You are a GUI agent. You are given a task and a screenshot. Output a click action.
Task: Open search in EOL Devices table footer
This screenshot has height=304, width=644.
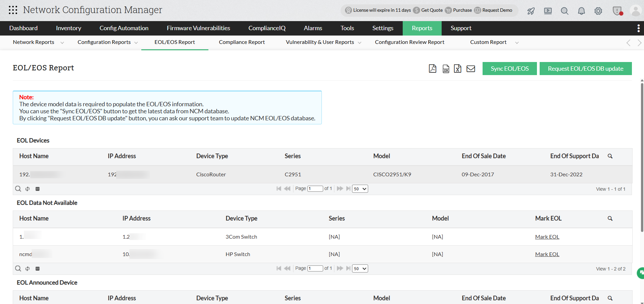pos(18,189)
